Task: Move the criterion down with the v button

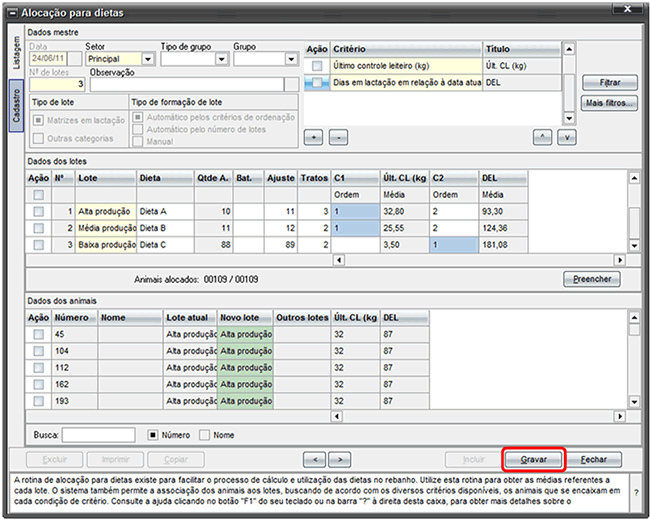Action: click(566, 134)
